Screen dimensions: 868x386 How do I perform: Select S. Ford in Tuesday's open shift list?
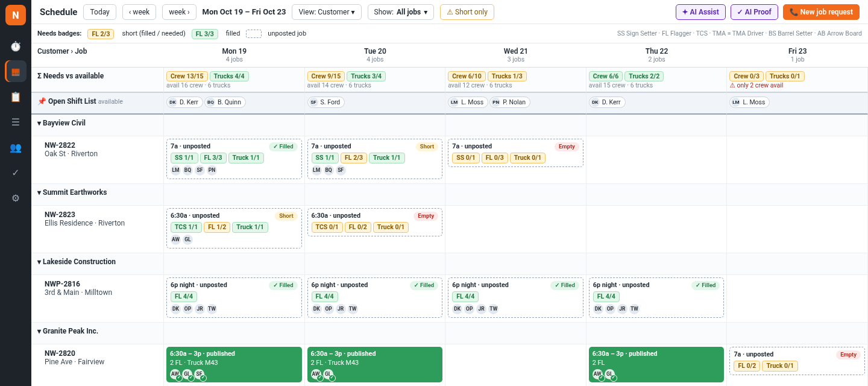326,102
